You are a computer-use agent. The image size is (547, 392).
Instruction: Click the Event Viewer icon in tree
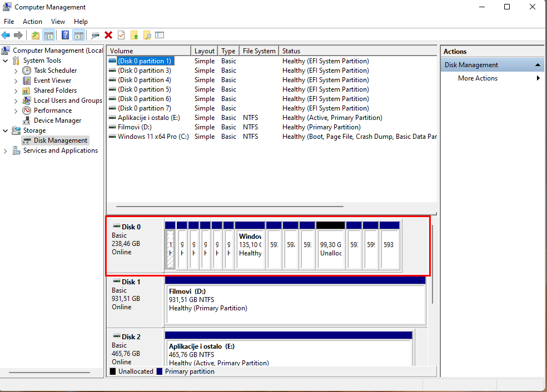(27, 81)
